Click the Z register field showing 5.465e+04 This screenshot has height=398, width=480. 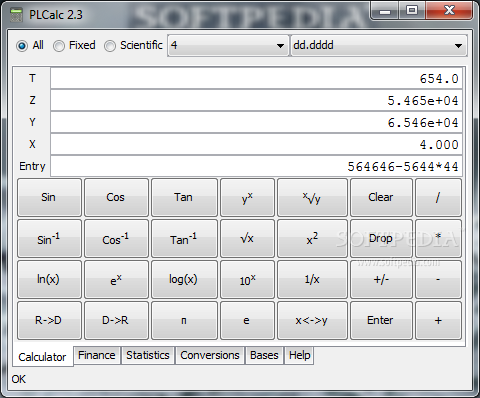256,100
